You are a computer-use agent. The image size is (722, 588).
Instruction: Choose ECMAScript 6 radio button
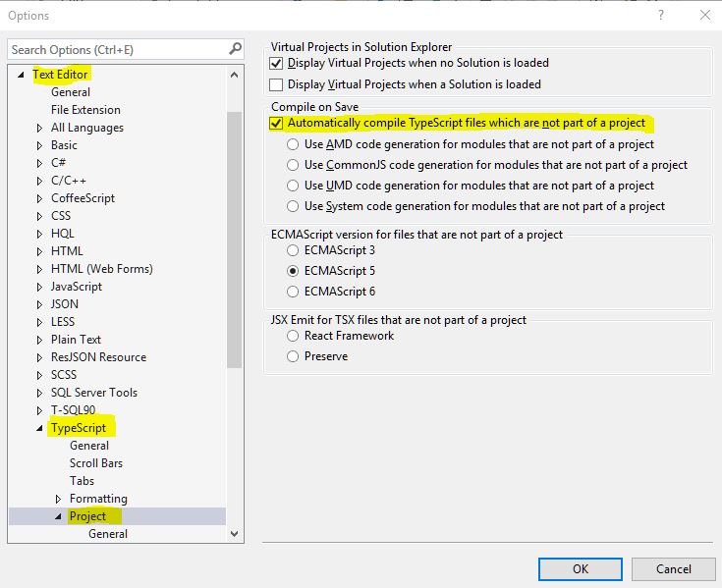293,292
